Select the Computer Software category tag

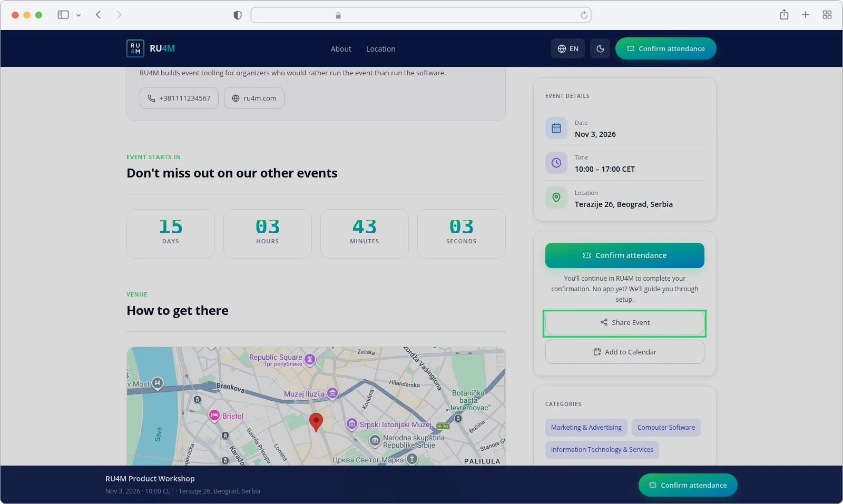[666, 428]
